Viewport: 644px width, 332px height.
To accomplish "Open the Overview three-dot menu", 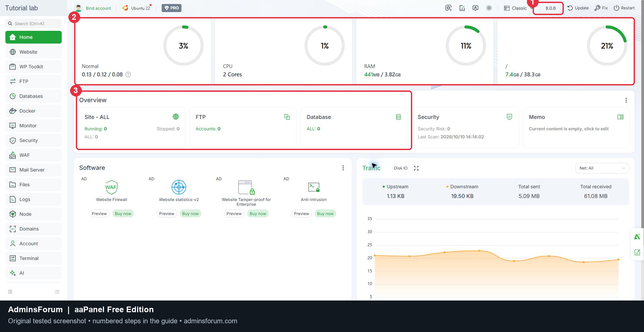I will 626,100.
